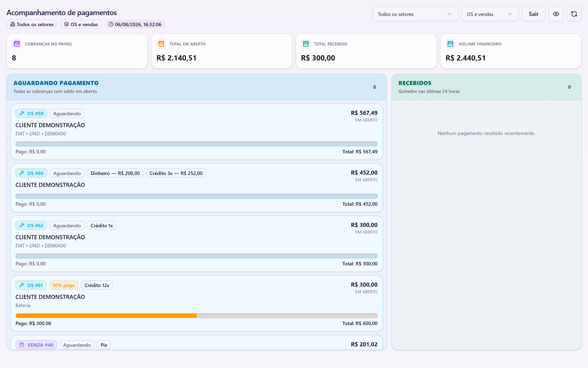Click Total: R$ 600,00 on OS #61
The height and width of the screenshot is (368, 588).
click(360, 323)
